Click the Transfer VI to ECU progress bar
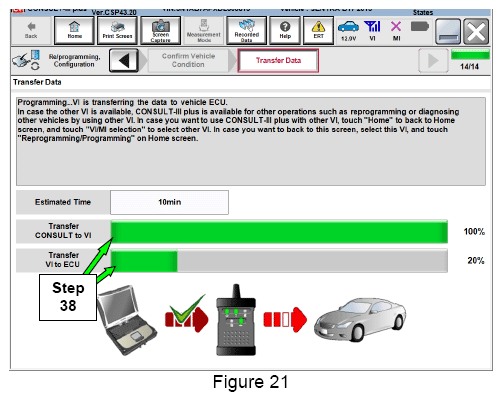 click(x=279, y=260)
